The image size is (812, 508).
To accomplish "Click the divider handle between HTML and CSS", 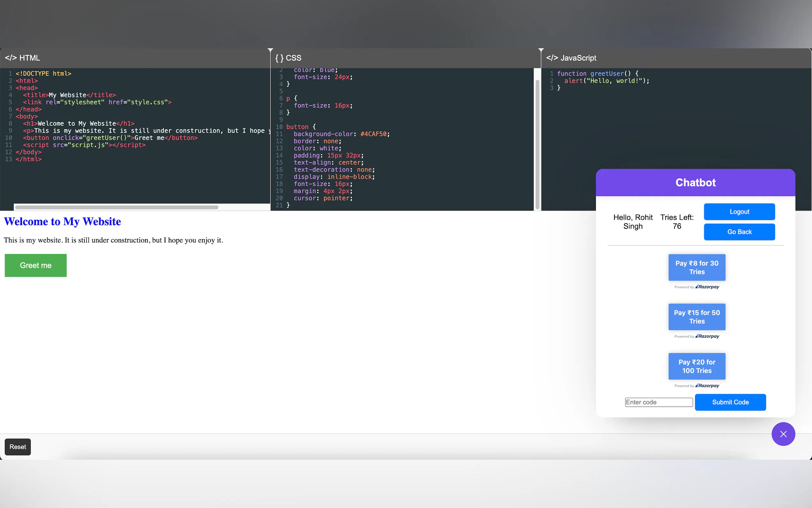I will pos(270,50).
